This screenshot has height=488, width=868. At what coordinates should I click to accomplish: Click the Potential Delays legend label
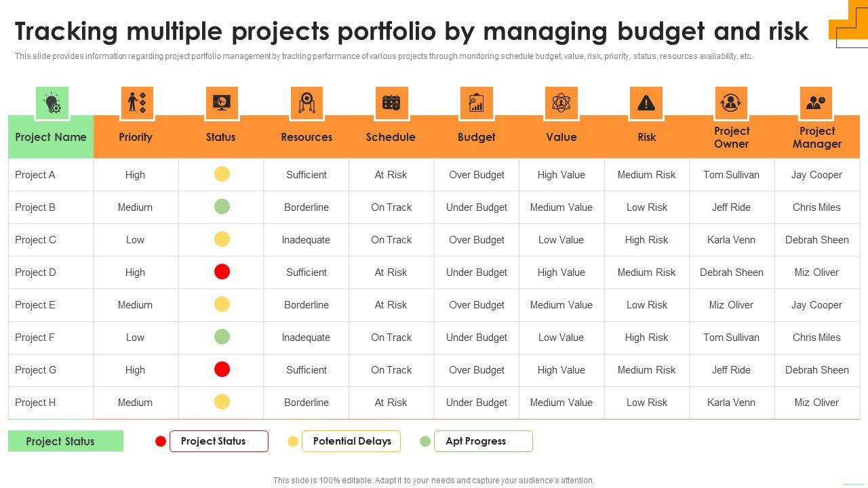pos(351,441)
